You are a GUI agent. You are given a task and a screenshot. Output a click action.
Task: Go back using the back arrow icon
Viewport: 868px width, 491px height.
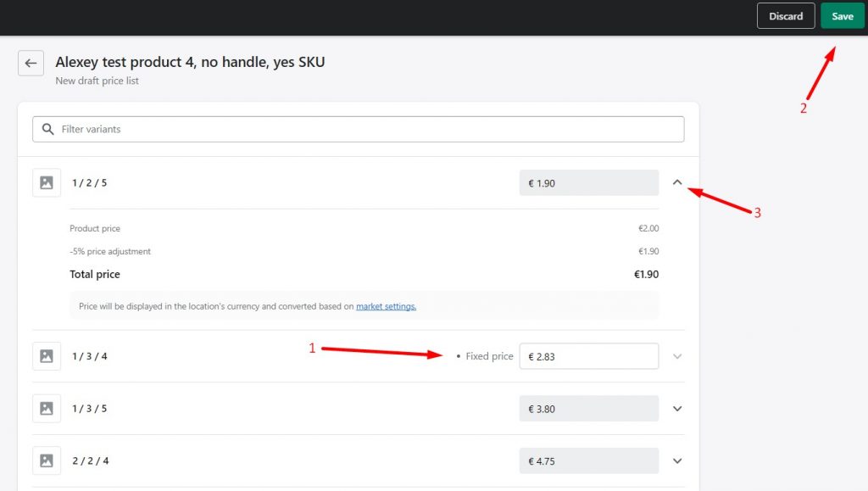point(31,63)
